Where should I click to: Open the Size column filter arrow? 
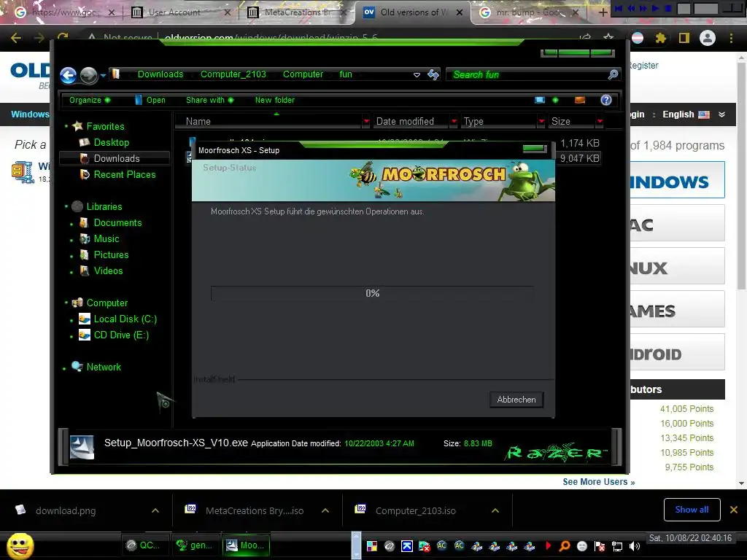click(x=600, y=122)
